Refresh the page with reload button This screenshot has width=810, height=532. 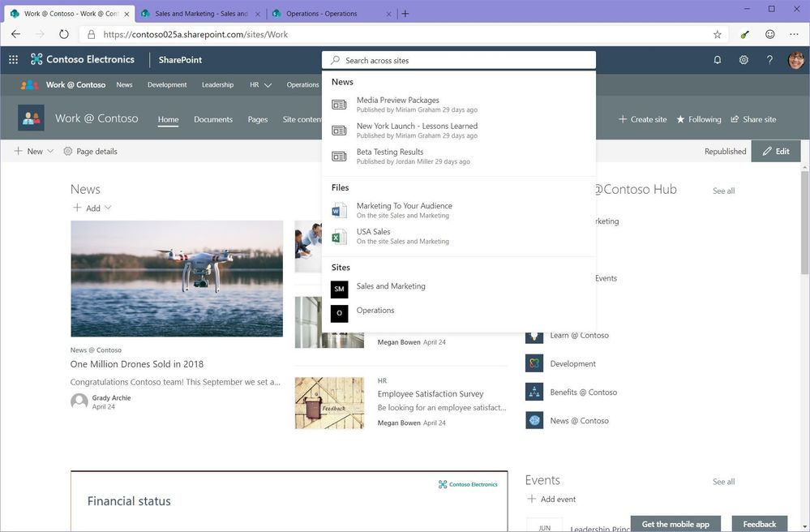pos(63,34)
